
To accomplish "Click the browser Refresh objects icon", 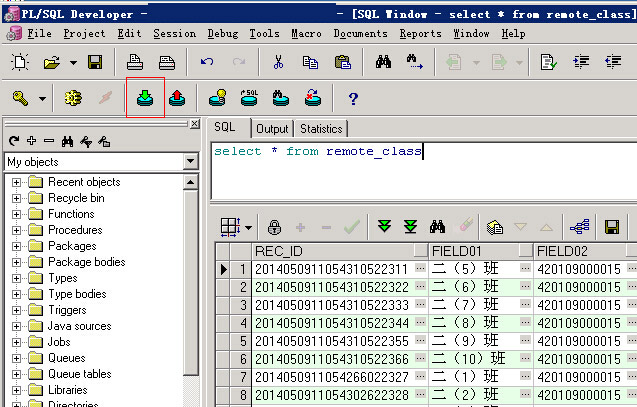I will coord(14,141).
